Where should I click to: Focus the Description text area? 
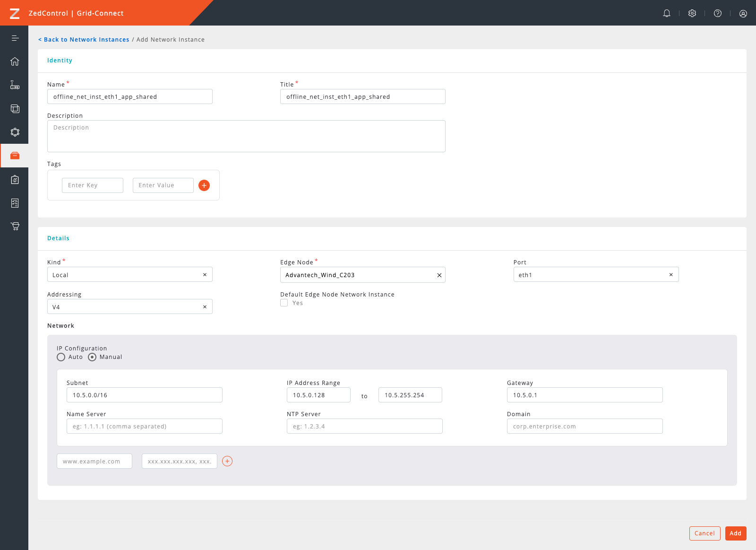(246, 136)
